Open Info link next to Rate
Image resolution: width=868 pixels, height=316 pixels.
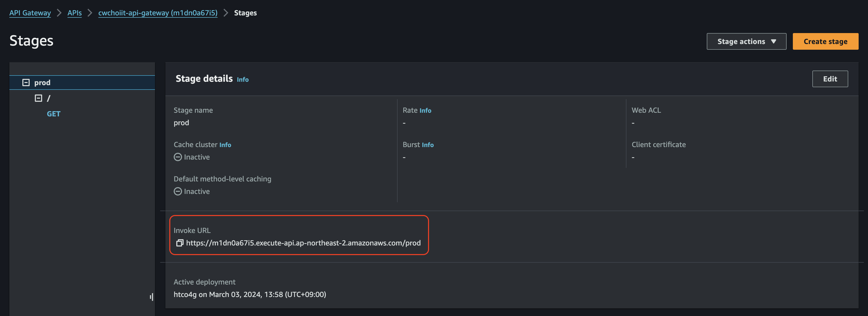pos(425,111)
